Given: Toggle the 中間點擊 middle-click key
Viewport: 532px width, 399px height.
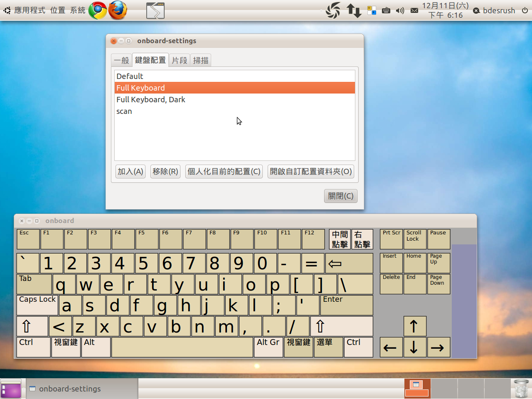Looking at the screenshot, I should pyautogui.click(x=340, y=239).
